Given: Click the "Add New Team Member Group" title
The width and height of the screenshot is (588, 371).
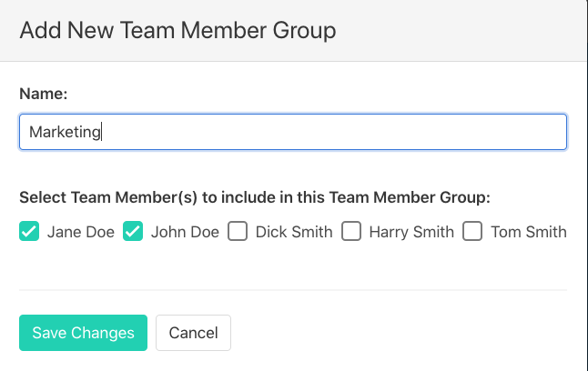Looking at the screenshot, I should click(x=177, y=30).
